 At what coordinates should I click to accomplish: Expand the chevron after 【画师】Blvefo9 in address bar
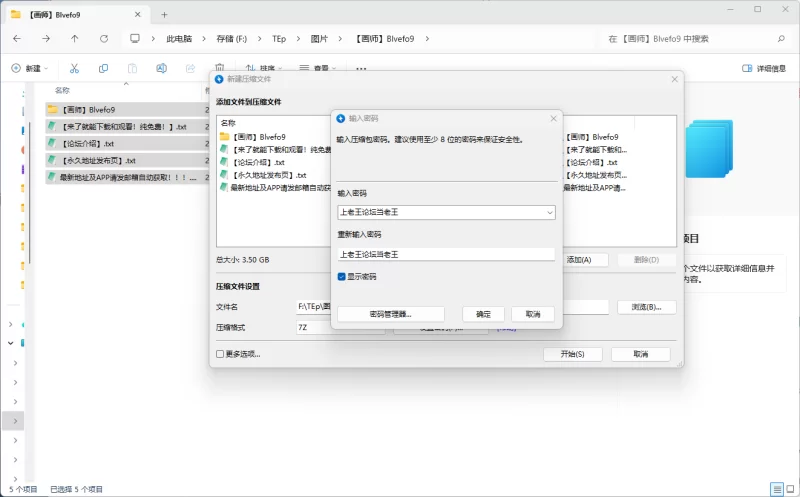pyautogui.click(x=427, y=39)
